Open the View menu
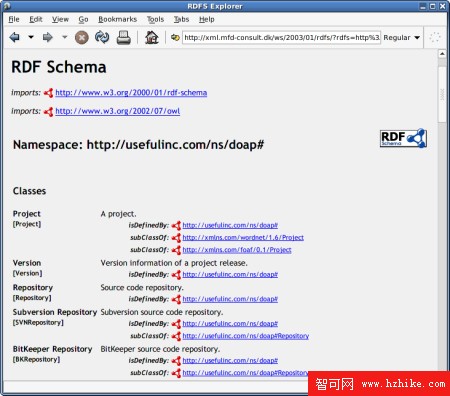 (x=60, y=19)
